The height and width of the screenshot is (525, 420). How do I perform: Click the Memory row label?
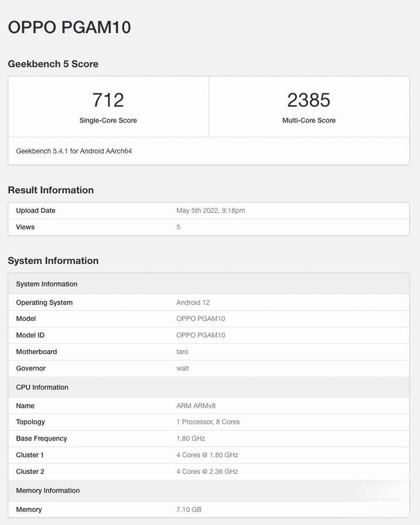tap(29, 509)
